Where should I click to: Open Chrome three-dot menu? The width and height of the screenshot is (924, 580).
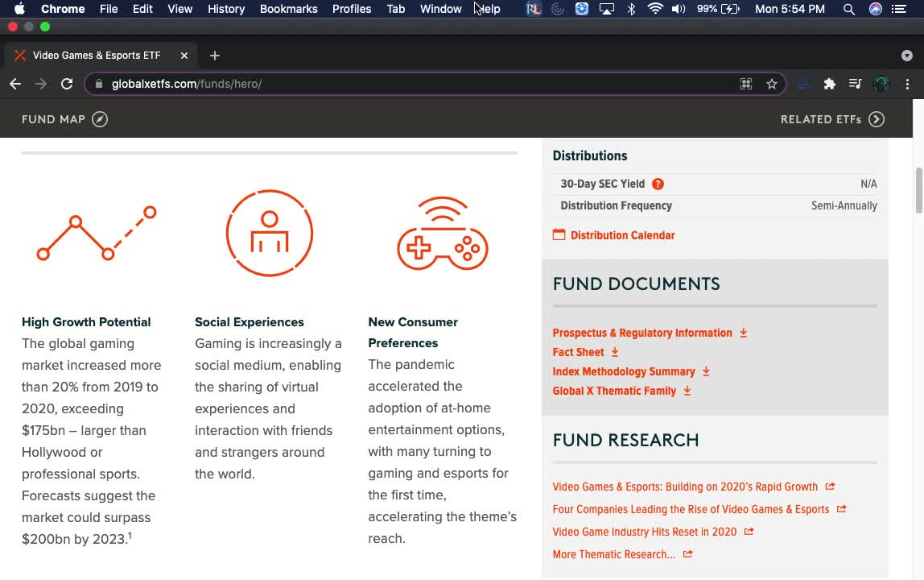coord(908,84)
